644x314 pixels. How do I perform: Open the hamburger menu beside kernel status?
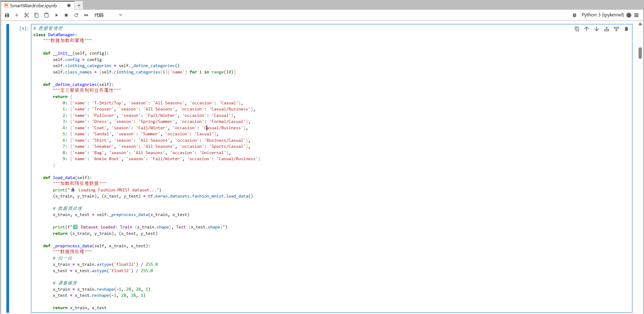coord(637,15)
